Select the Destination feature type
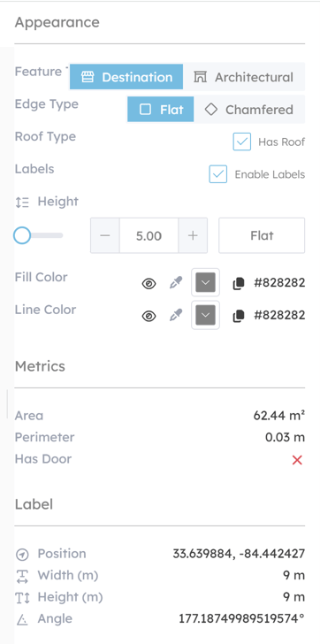The width and height of the screenshot is (320, 644). (126, 77)
